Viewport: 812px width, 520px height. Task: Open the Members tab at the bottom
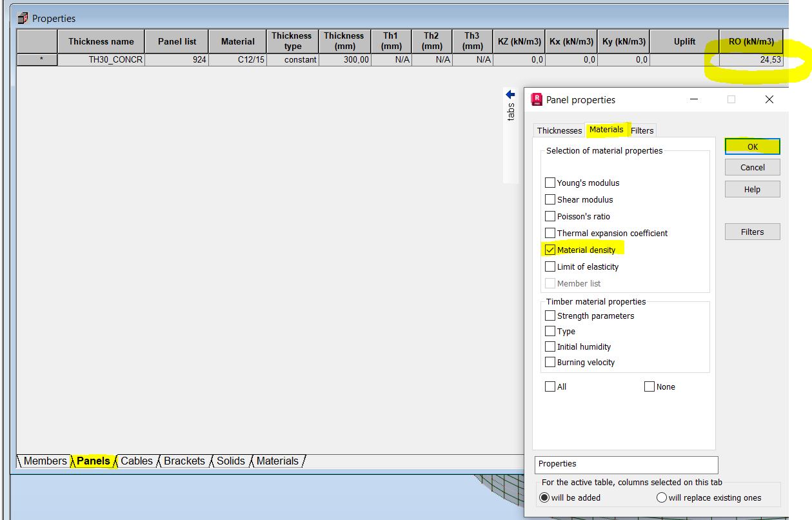point(45,461)
